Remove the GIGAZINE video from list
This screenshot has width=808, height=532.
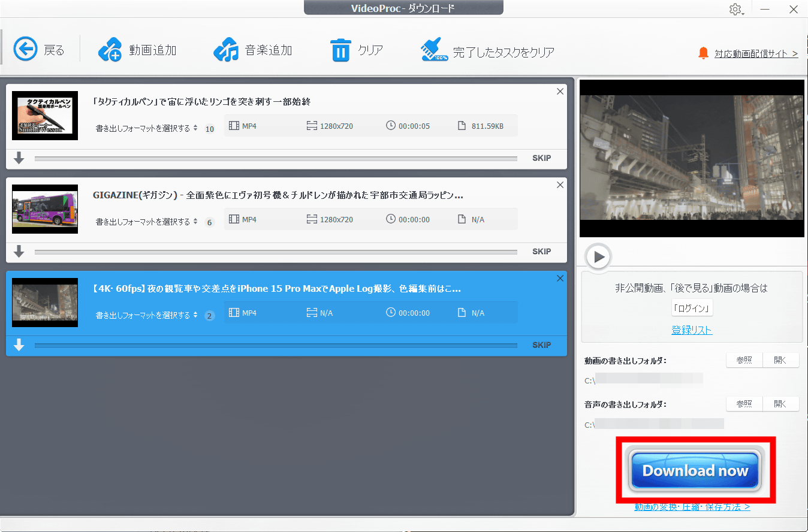[560, 185]
